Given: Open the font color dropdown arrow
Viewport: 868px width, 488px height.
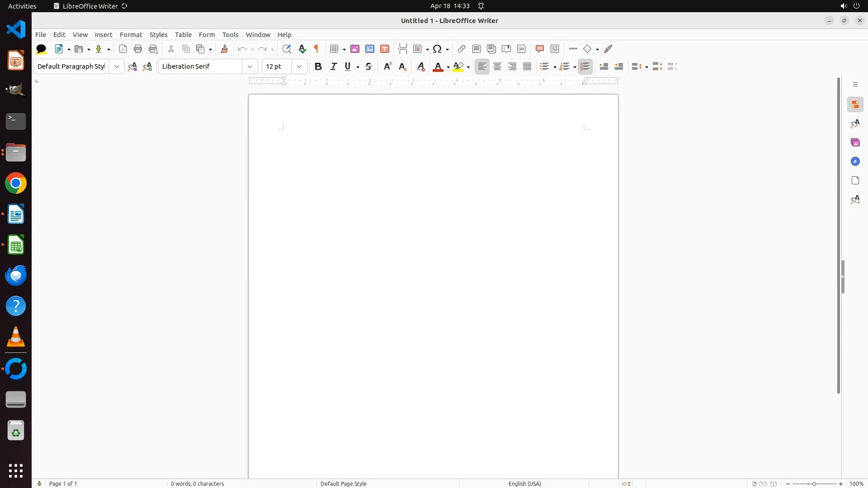Looking at the screenshot, I should (448, 67).
